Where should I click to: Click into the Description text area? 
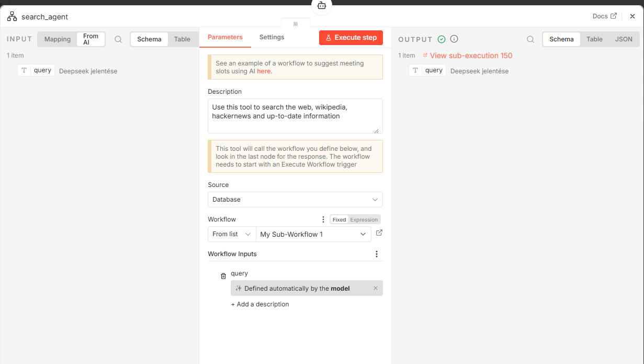point(295,116)
